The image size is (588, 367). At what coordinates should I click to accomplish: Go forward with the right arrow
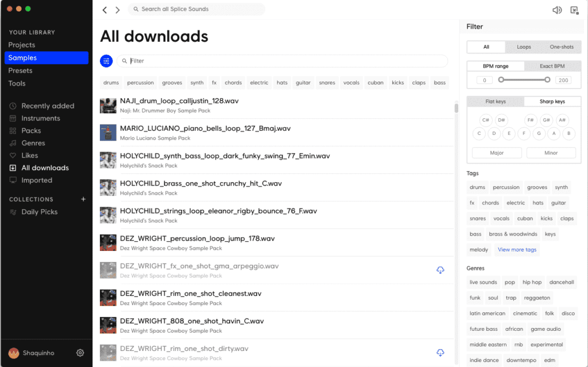pos(117,10)
